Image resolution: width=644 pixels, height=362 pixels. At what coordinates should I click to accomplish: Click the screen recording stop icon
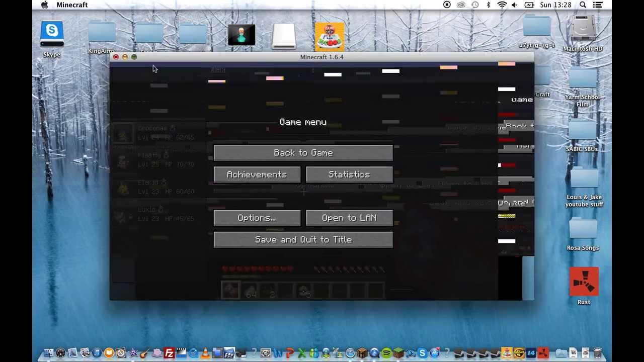coord(447,5)
